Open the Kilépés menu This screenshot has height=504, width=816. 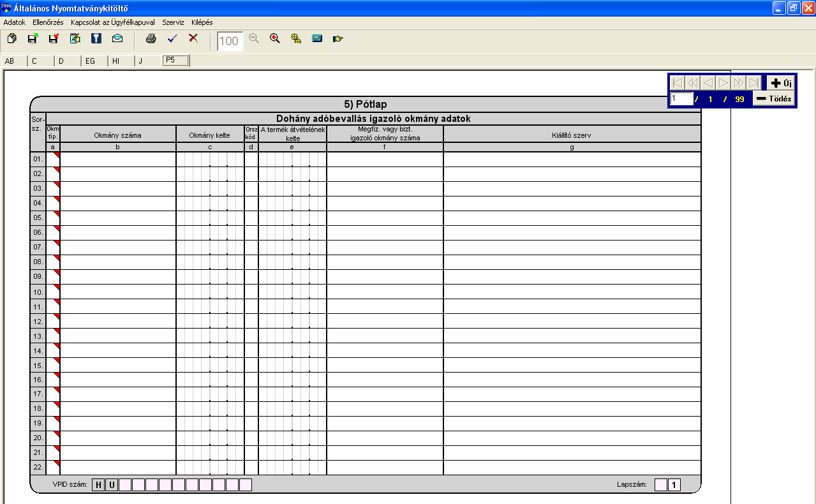(x=202, y=22)
